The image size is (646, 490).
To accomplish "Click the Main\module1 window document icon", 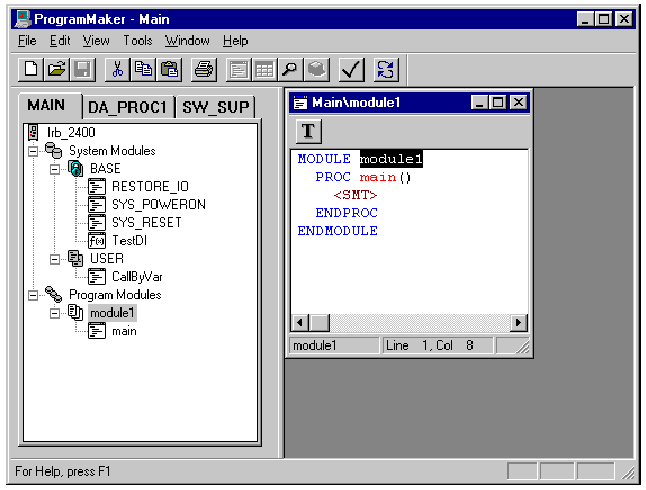I will (300, 103).
